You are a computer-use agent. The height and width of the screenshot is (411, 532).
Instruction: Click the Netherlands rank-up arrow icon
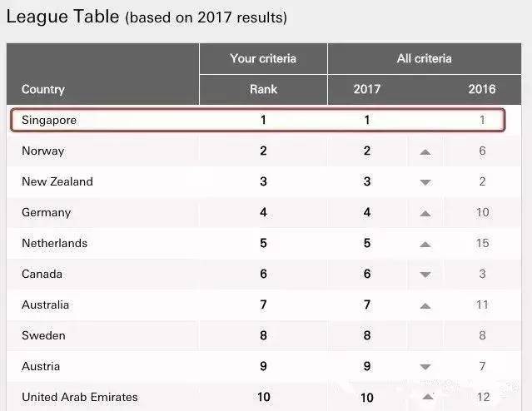(425, 244)
